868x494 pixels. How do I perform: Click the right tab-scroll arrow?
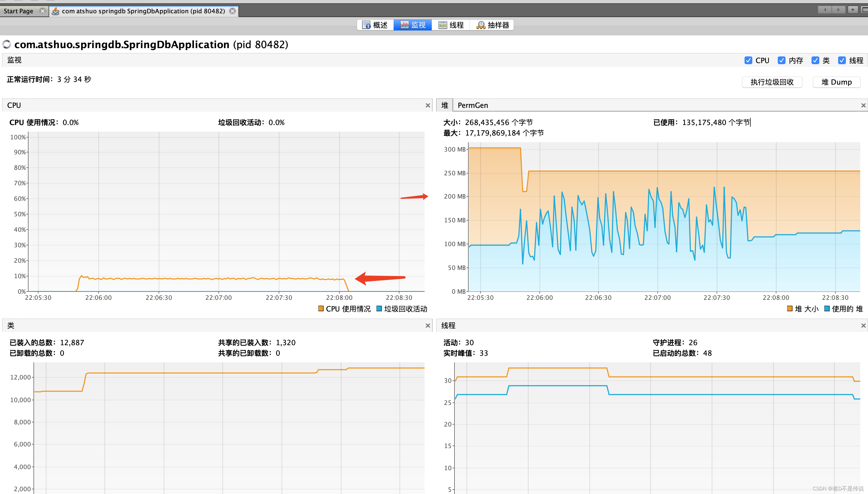[838, 9]
